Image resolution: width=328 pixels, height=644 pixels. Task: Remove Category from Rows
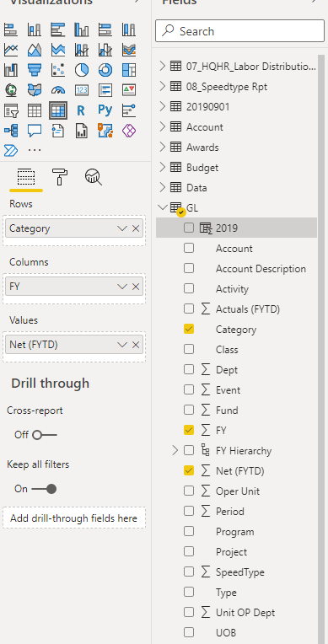[x=136, y=228]
